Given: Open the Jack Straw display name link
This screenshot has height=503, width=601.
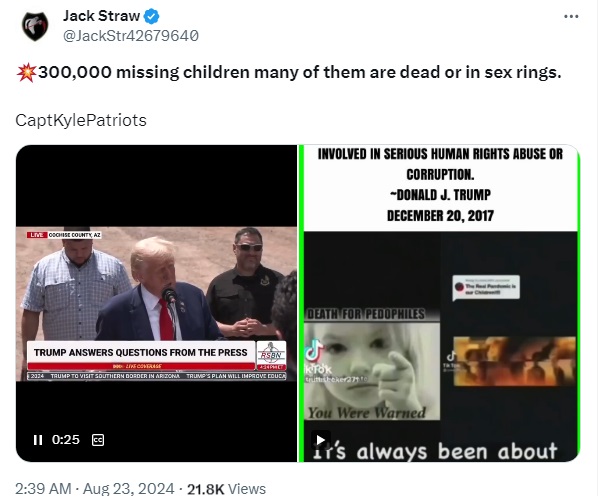Looking at the screenshot, I should [102, 16].
